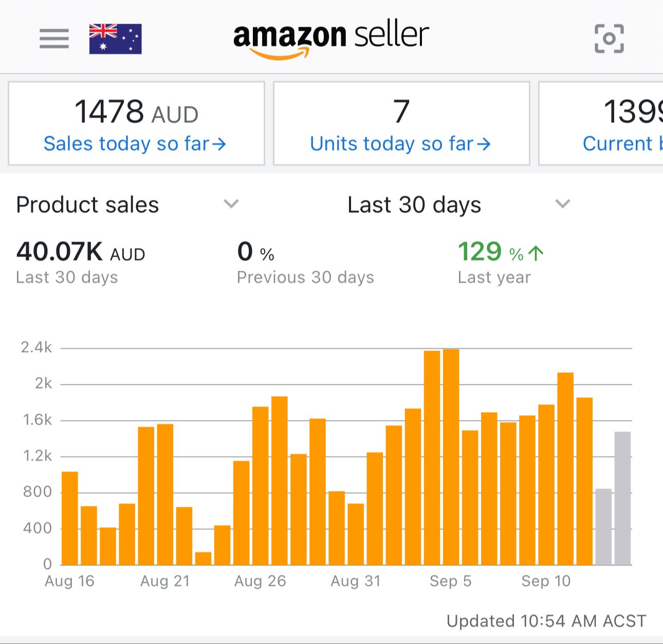Tap the 129% Last year comparison

(493, 262)
